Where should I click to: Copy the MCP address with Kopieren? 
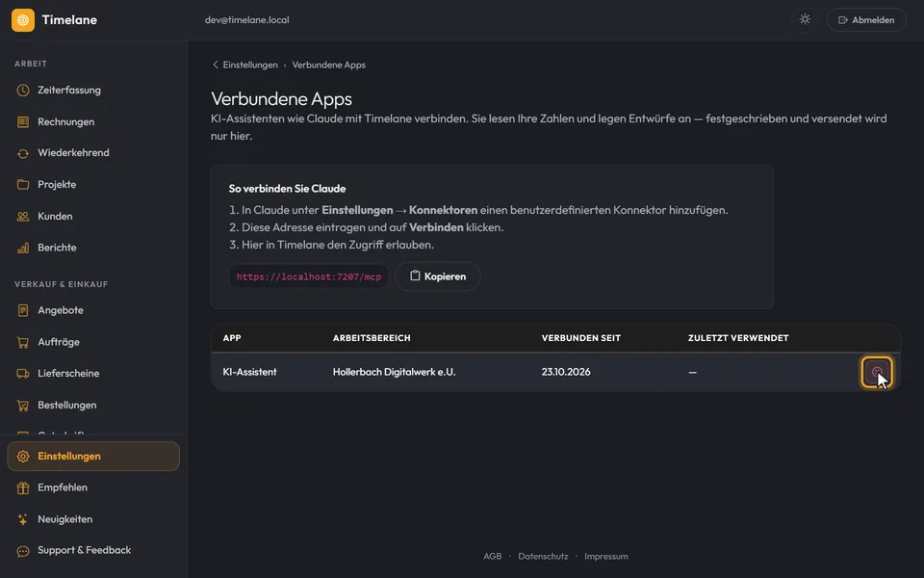(x=437, y=276)
